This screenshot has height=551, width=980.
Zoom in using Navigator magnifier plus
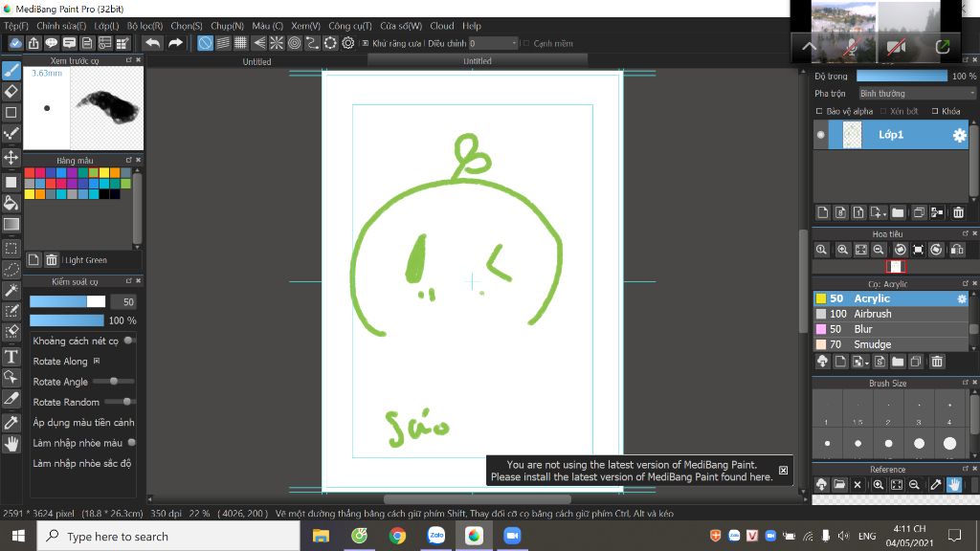point(842,250)
